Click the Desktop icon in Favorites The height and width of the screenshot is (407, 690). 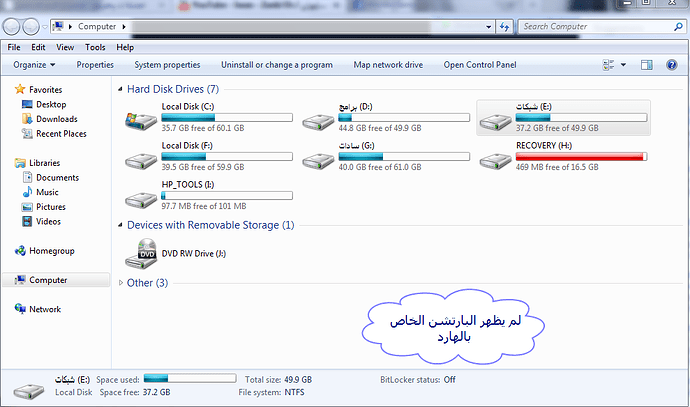[x=27, y=104]
